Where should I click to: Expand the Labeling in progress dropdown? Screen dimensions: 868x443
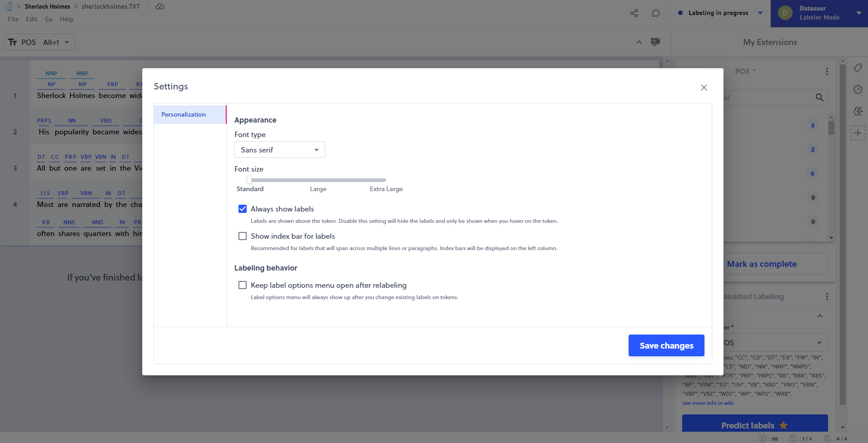coord(760,13)
